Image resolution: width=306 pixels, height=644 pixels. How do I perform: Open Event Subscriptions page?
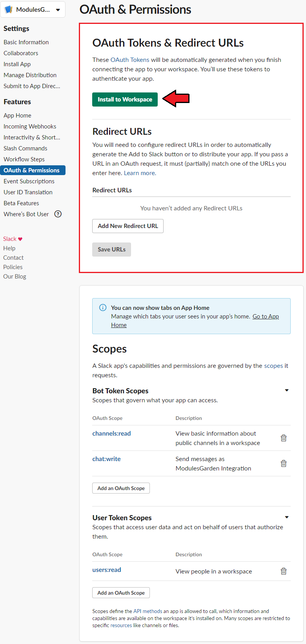click(29, 181)
